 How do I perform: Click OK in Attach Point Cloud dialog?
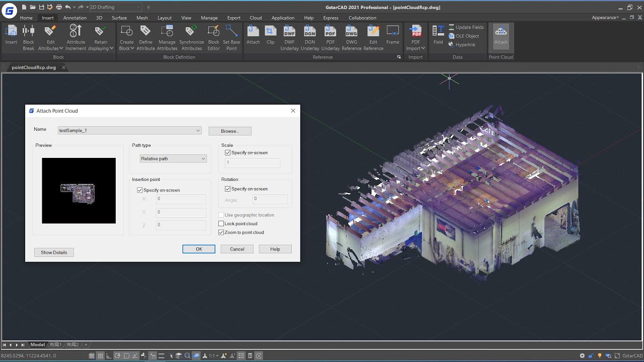tap(199, 249)
